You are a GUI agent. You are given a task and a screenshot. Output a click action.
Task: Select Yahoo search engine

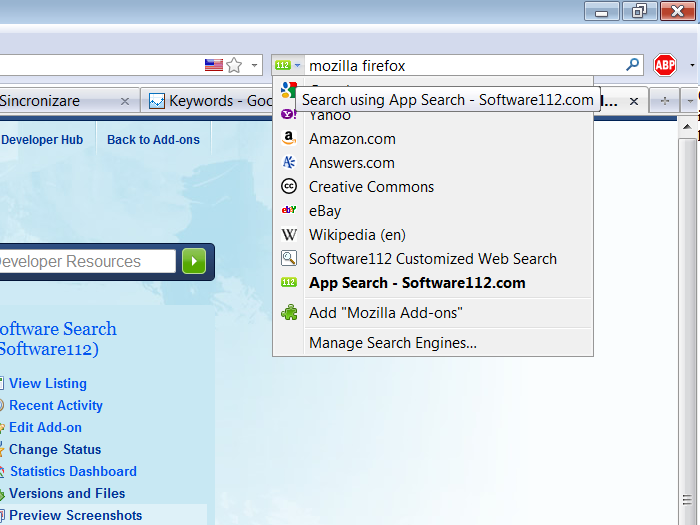[x=433, y=115]
